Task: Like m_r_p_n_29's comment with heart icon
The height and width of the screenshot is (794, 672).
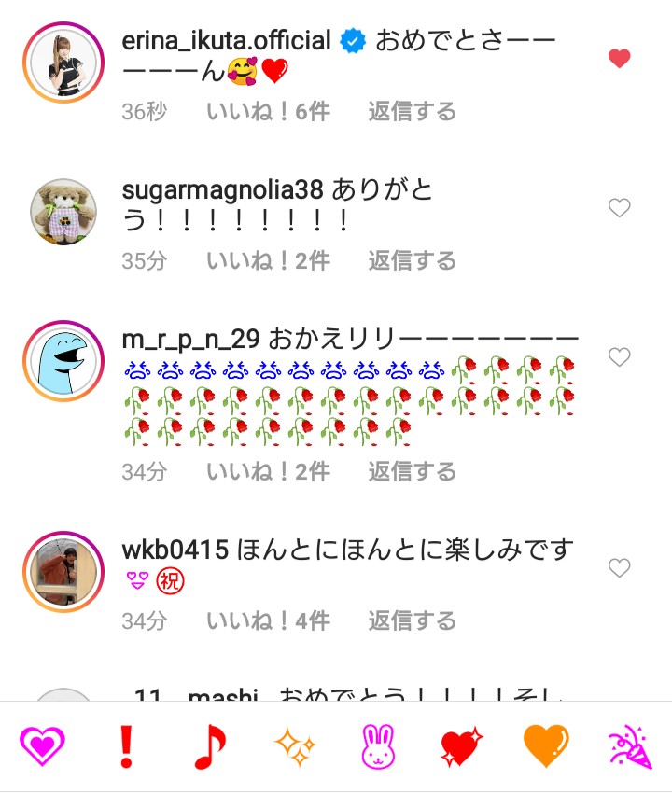Action: (620, 357)
